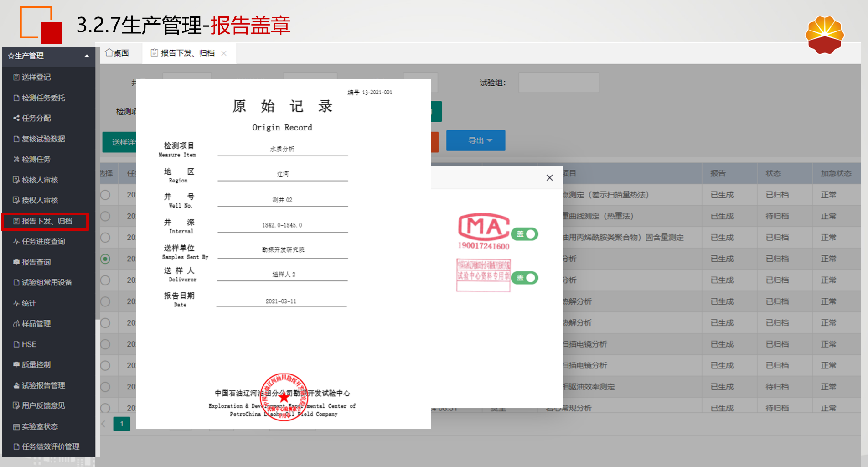Toggle the MA certification stamp switch

[525, 234]
